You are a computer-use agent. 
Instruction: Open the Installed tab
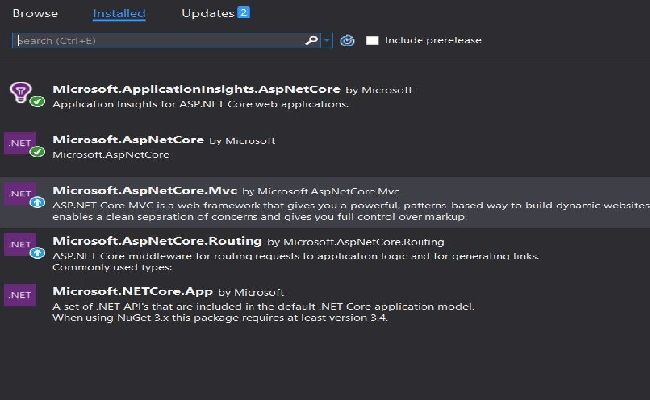[x=119, y=13]
